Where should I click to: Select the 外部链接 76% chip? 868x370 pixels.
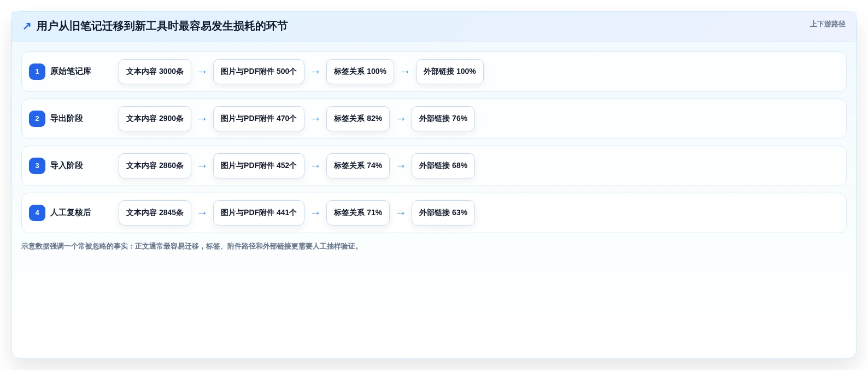click(x=443, y=119)
